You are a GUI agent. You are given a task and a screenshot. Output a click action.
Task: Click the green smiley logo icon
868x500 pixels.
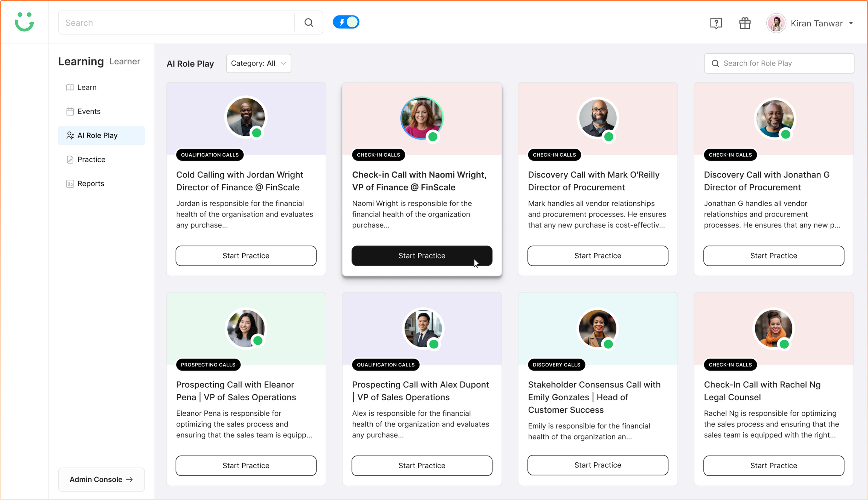pyautogui.click(x=24, y=22)
